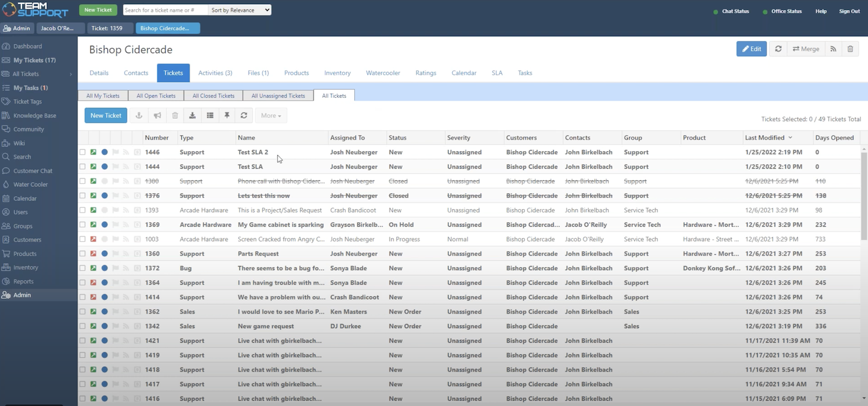868x406 pixels.
Task: Merge tickets using the Merge button
Action: (x=806, y=49)
